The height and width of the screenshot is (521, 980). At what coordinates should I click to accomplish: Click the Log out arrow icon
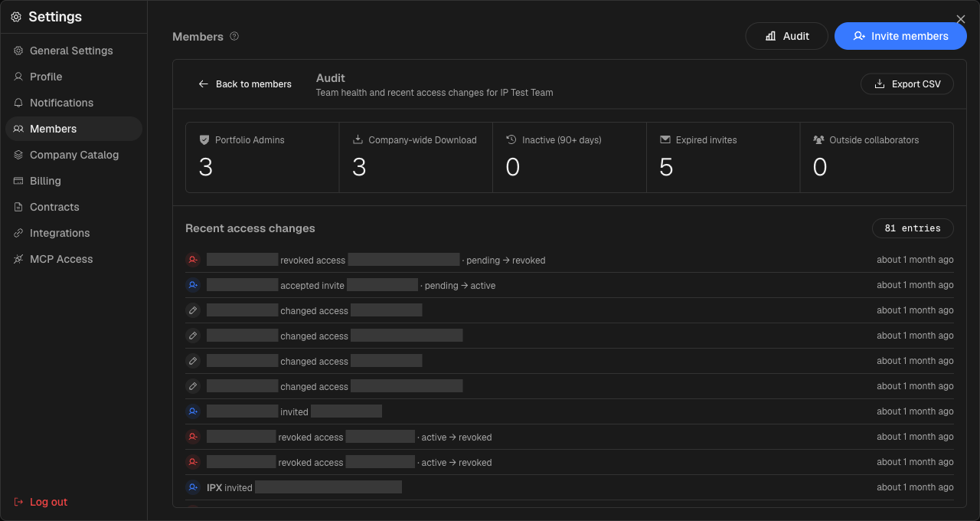click(x=18, y=502)
